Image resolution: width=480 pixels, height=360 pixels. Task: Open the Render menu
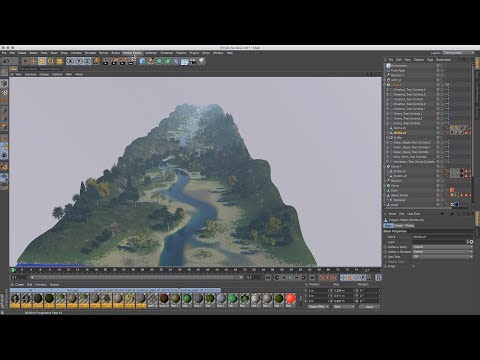point(104,53)
